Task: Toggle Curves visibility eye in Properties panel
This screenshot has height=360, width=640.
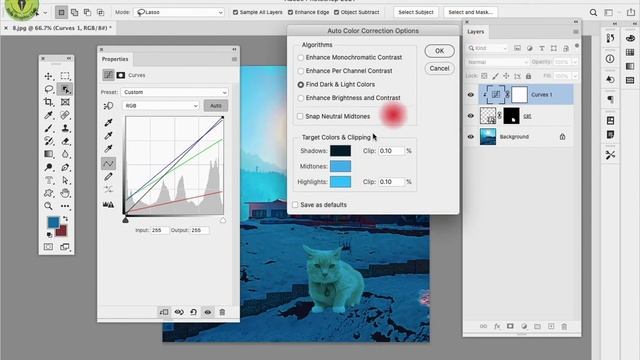Action: [208, 312]
